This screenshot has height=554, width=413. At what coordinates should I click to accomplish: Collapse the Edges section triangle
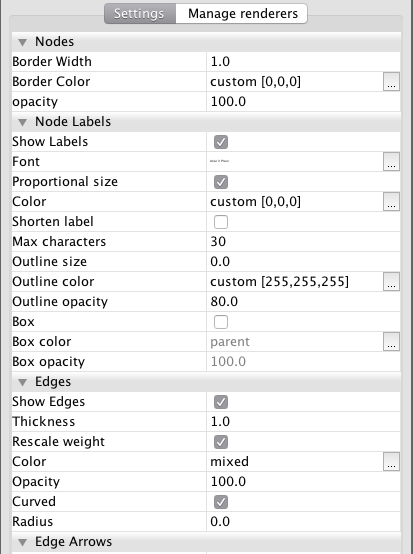pyautogui.click(x=23, y=382)
